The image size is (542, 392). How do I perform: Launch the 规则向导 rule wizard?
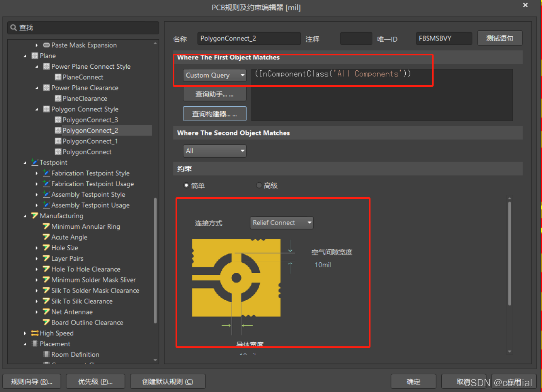click(x=32, y=381)
